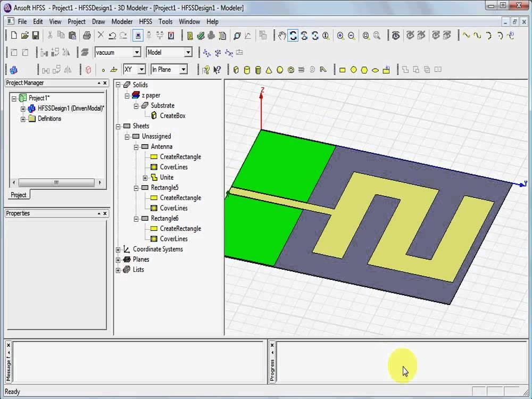Click the Undo arrow icon
The width and height of the screenshot is (532, 399).
[x=112, y=35]
